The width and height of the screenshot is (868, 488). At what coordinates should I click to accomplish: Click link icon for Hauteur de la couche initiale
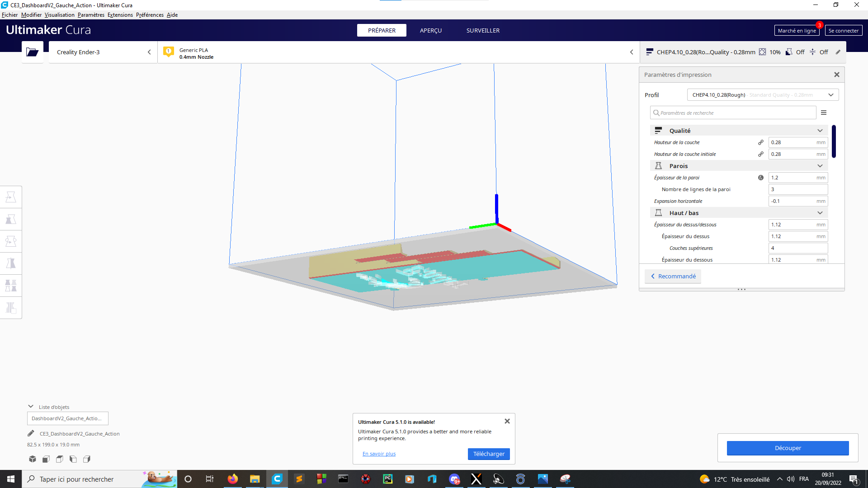pyautogui.click(x=761, y=154)
